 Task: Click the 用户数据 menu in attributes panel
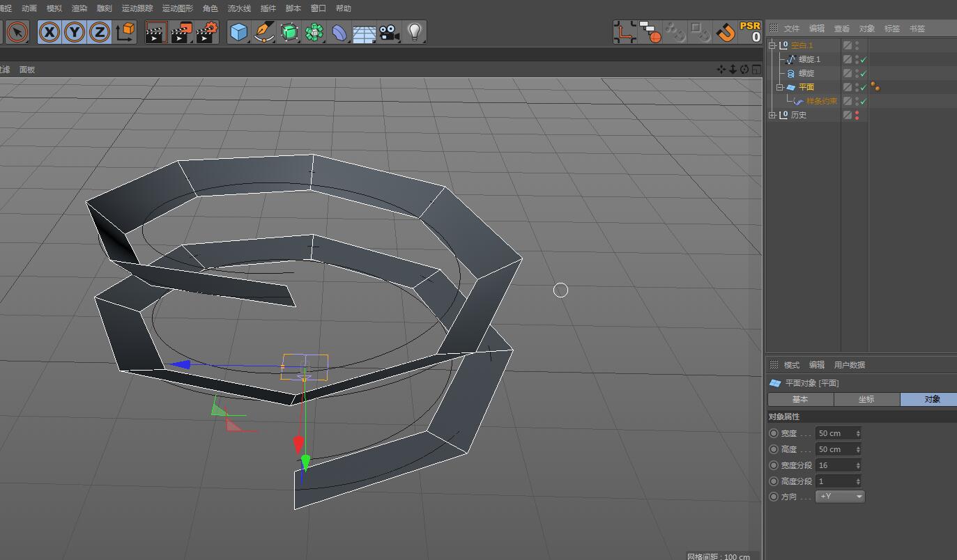(x=849, y=365)
